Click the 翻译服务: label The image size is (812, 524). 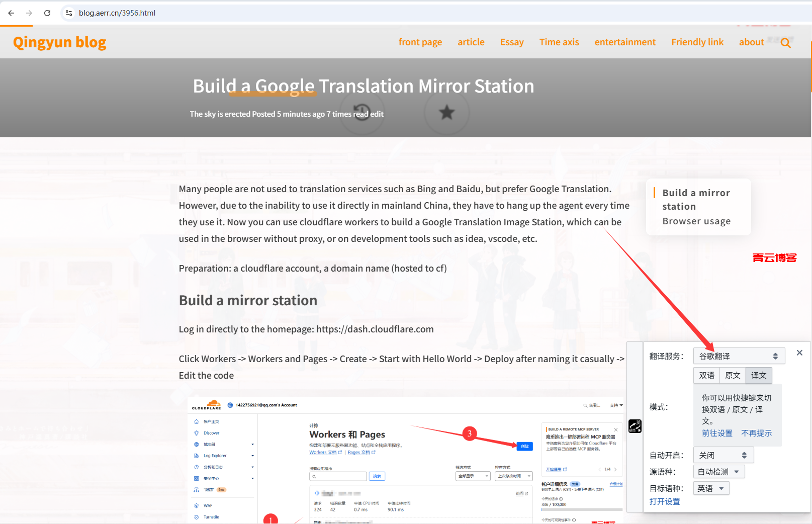point(666,357)
